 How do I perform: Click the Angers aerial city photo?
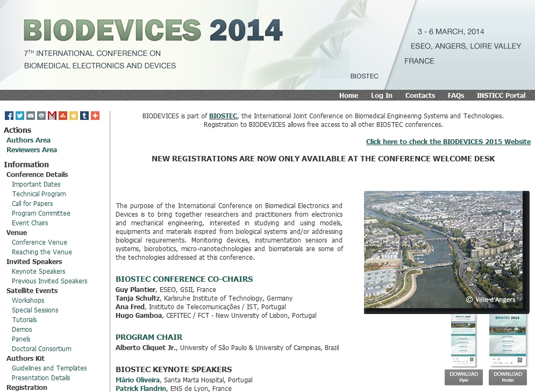(x=446, y=250)
